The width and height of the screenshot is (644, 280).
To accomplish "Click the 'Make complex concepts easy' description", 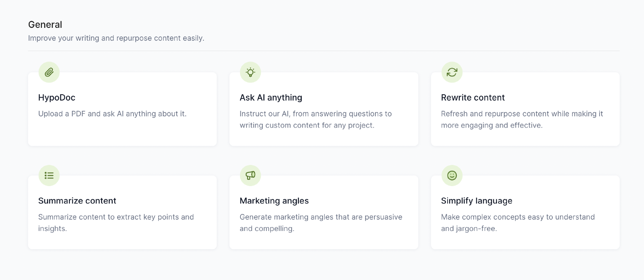I will click(x=518, y=222).
